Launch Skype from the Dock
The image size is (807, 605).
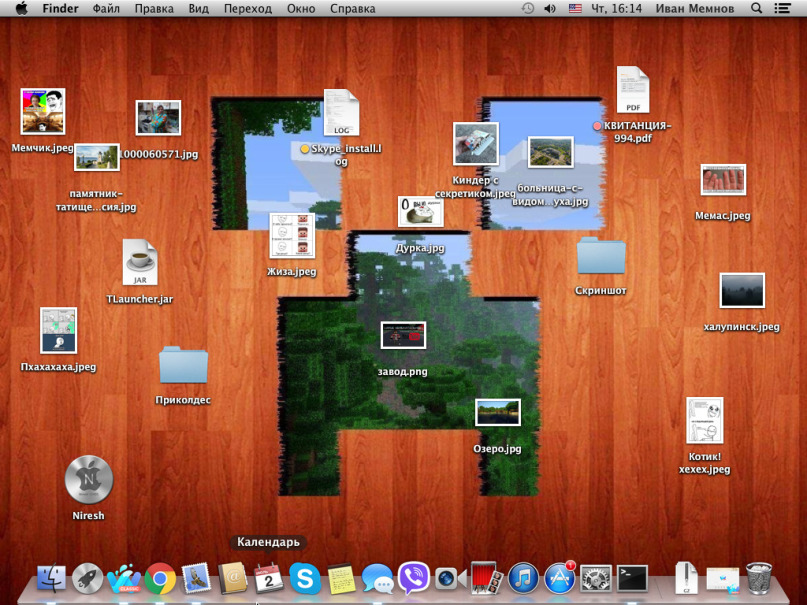(305, 578)
